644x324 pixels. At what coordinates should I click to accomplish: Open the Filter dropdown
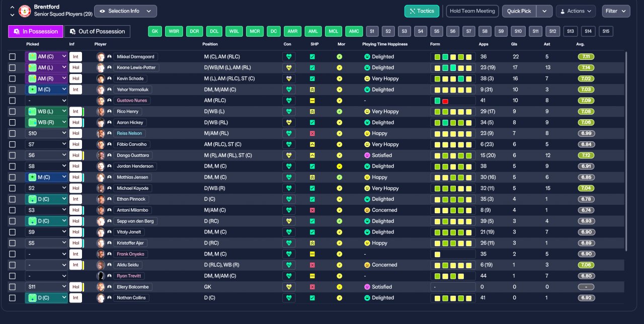click(x=616, y=11)
